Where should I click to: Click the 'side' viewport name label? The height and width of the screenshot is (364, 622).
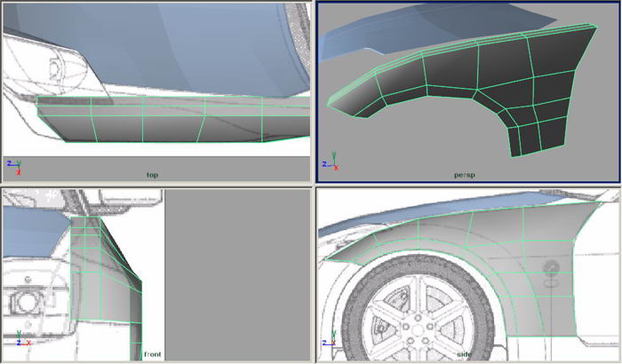(466, 354)
